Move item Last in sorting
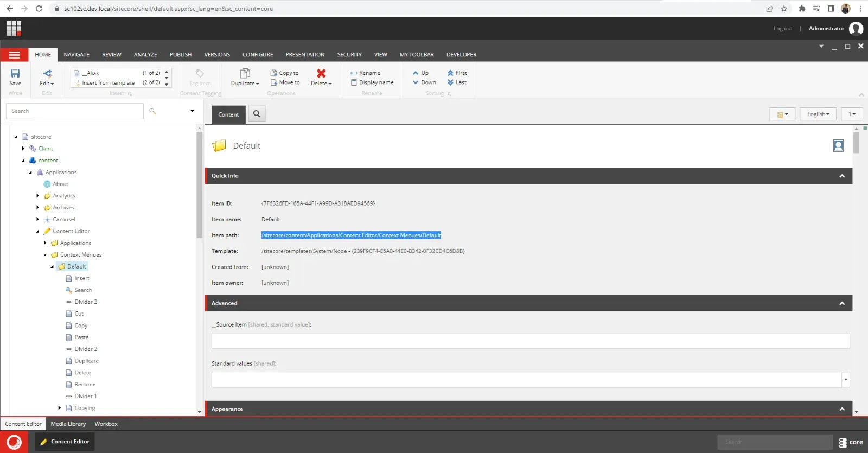Image resolution: width=868 pixels, height=453 pixels. click(457, 82)
